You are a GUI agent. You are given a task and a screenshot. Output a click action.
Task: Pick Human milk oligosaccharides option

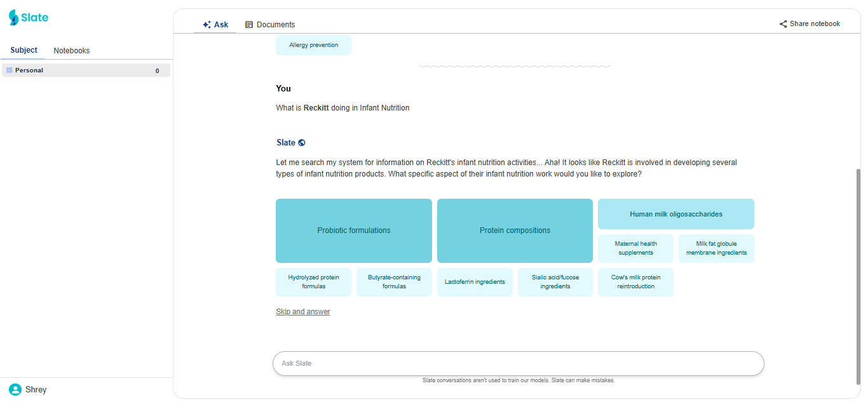tap(675, 214)
